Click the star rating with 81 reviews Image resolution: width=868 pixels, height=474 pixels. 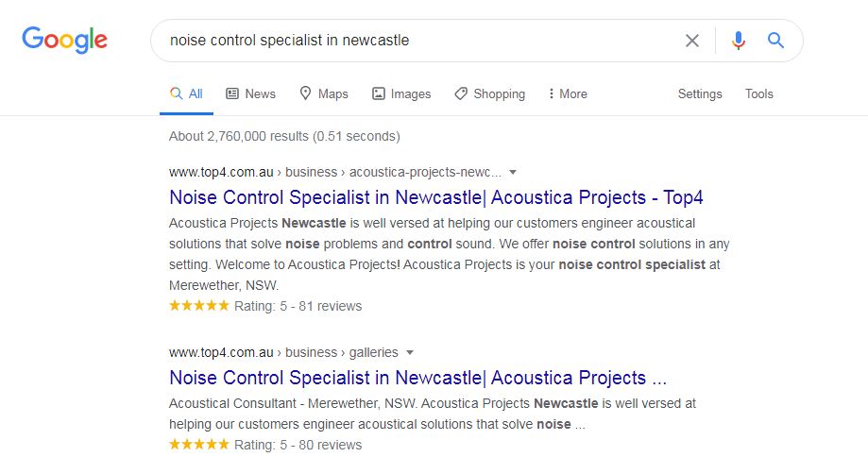[x=198, y=306]
